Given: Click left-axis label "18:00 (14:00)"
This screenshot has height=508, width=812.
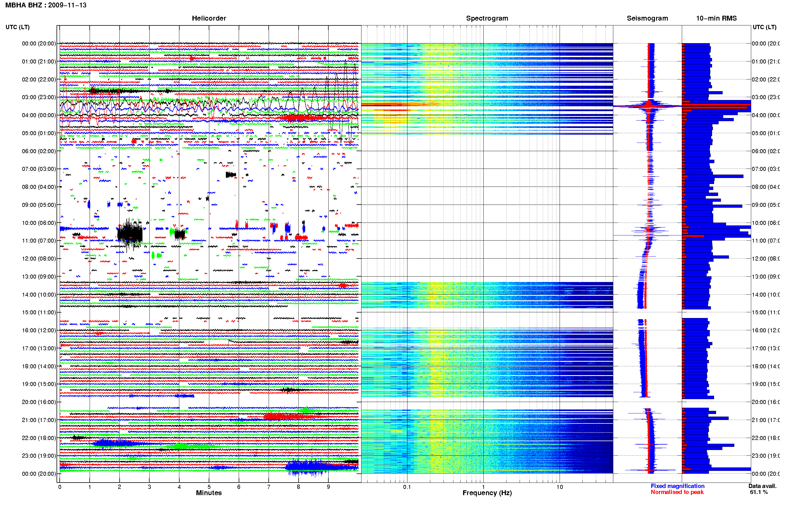Looking at the screenshot, I should click(39, 366).
